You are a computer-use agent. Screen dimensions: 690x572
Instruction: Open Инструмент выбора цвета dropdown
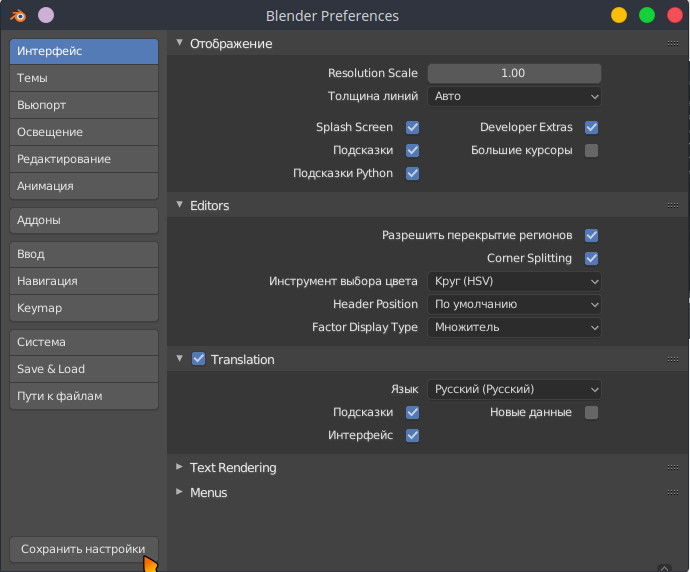514,281
